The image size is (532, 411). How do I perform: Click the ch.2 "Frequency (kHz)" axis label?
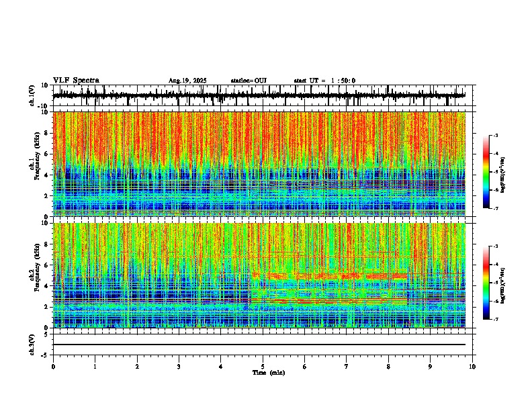[37, 267]
